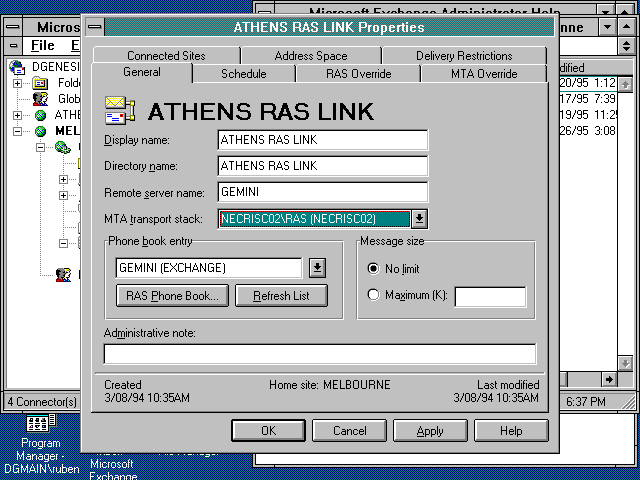
Task: Open the MTA transport stack dropdown arrow
Action: [x=419, y=219]
